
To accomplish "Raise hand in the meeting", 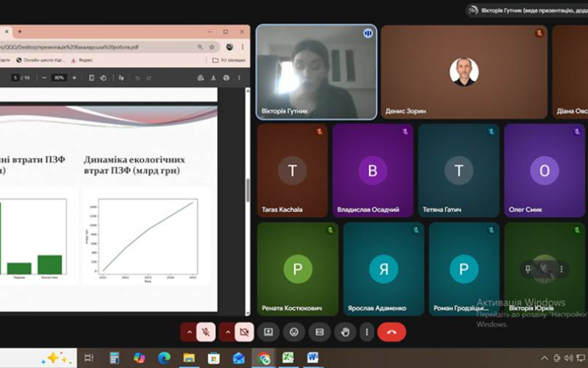I will click(x=345, y=332).
